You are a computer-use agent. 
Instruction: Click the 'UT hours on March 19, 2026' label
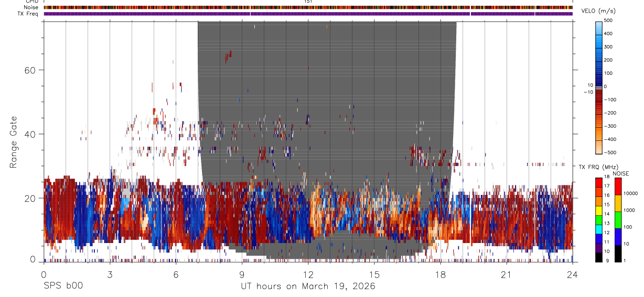coord(308,287)
